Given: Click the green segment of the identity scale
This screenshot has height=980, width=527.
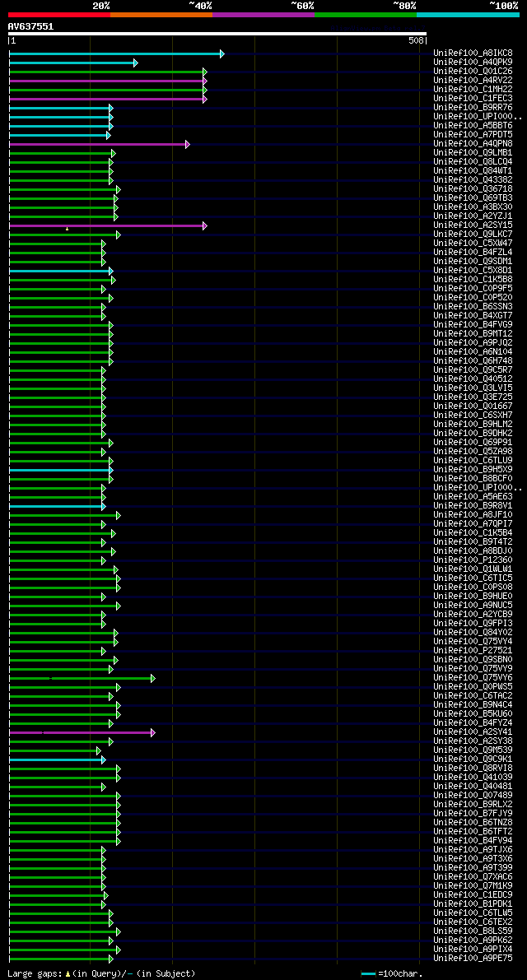Looking at the screenshot, I should [366, 14].
